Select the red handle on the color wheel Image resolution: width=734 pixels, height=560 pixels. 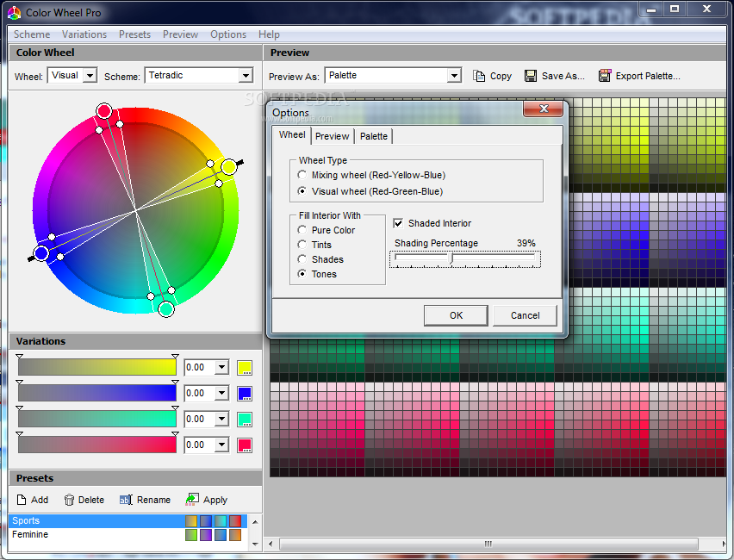pyautogui.click(x=104, y=111)
